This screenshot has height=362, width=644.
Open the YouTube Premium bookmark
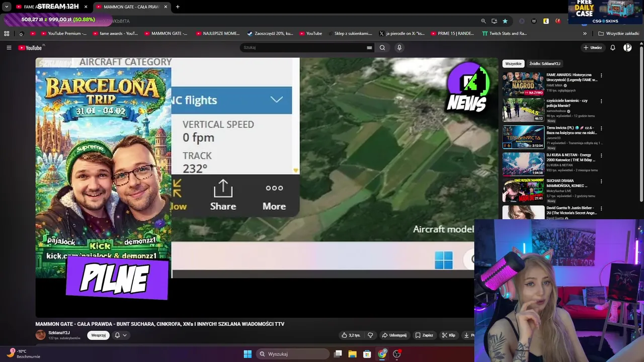tap(63, 34)
